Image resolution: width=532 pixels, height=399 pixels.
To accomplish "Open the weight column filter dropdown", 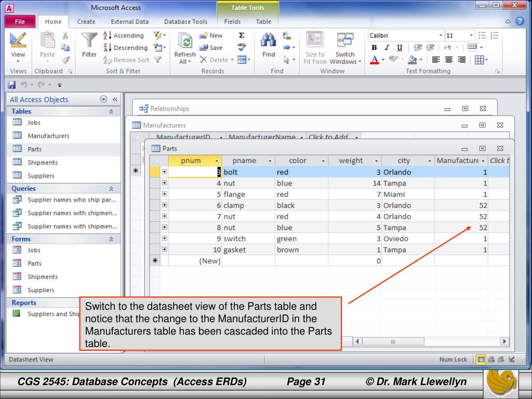I will 376,161.
